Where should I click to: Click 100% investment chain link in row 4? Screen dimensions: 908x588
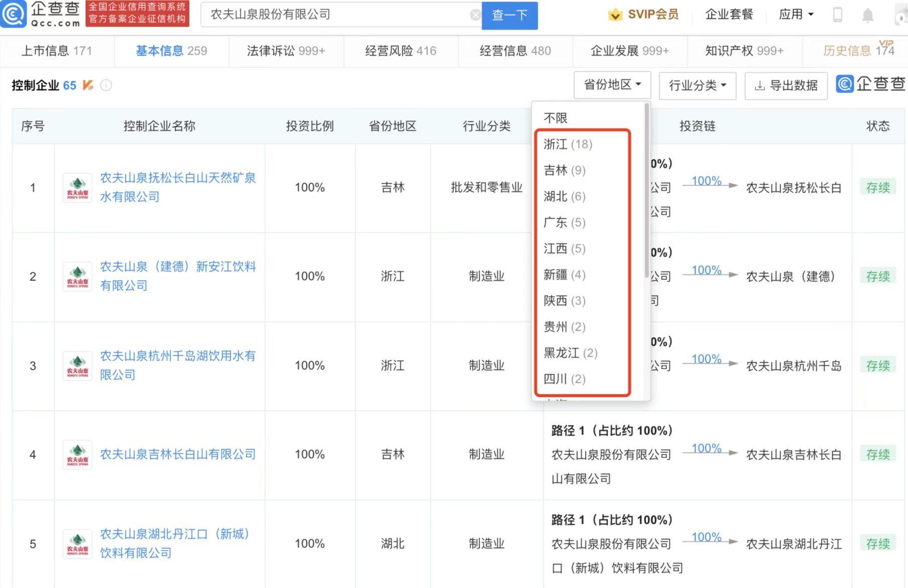(706, 449)
